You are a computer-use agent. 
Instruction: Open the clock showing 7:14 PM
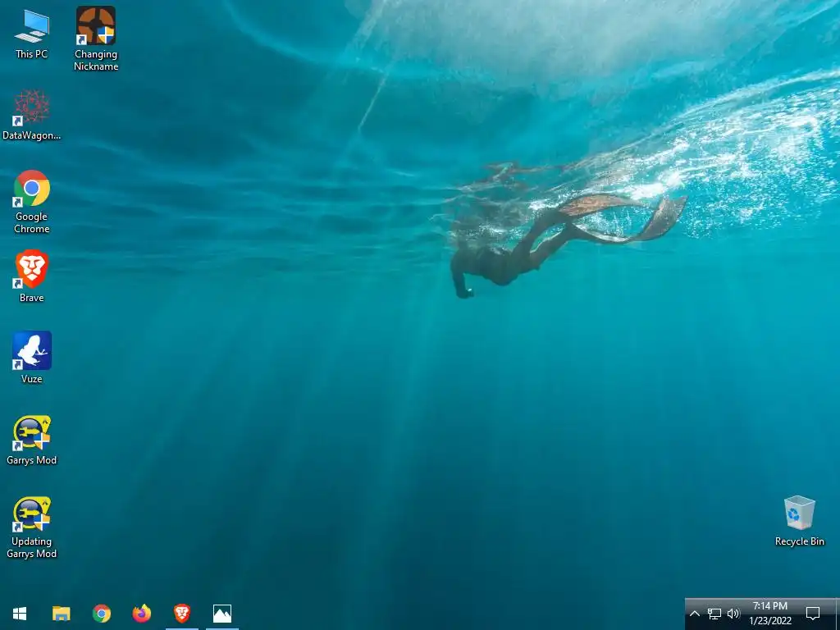pos(770,614)
